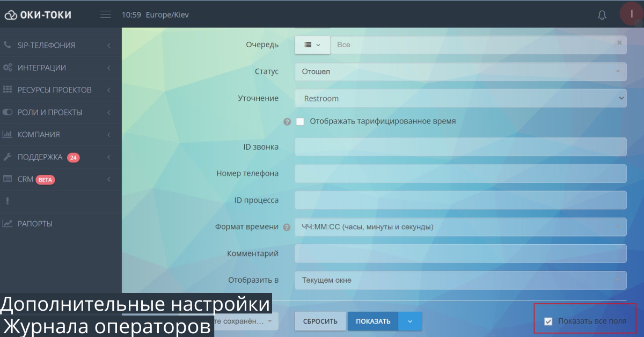Click the Показать button
Image resolution: width=644 pixels, height=337 pixels.
tap(373, 321)
